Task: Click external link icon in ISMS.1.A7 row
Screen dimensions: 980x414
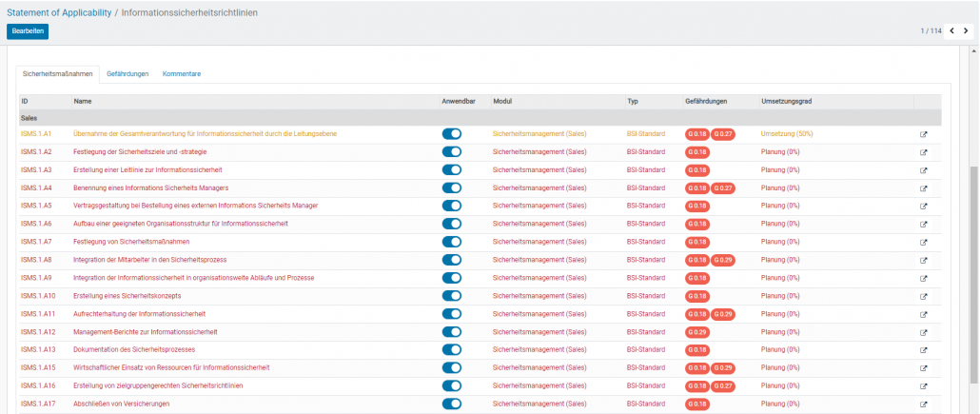Action: point(923,242)
